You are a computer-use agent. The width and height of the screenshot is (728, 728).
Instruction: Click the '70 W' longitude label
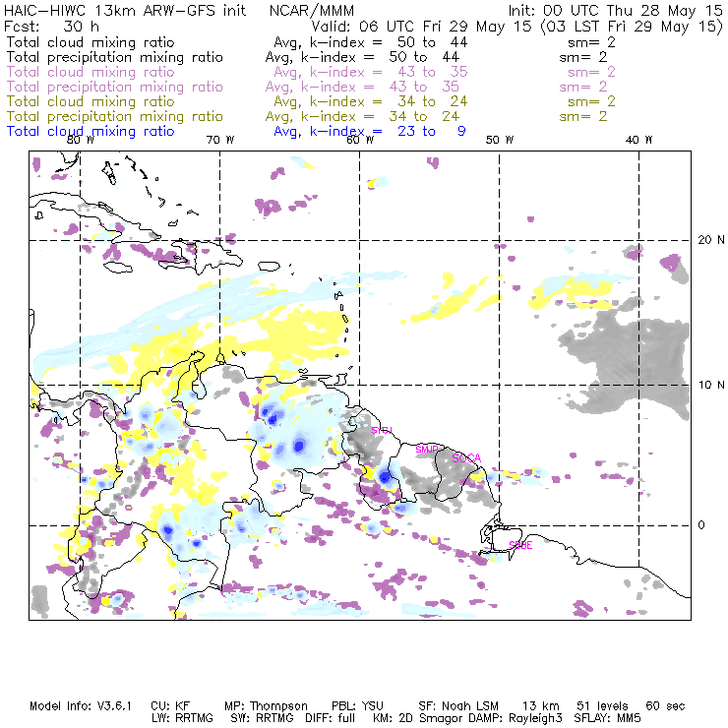tap(220, 140)
